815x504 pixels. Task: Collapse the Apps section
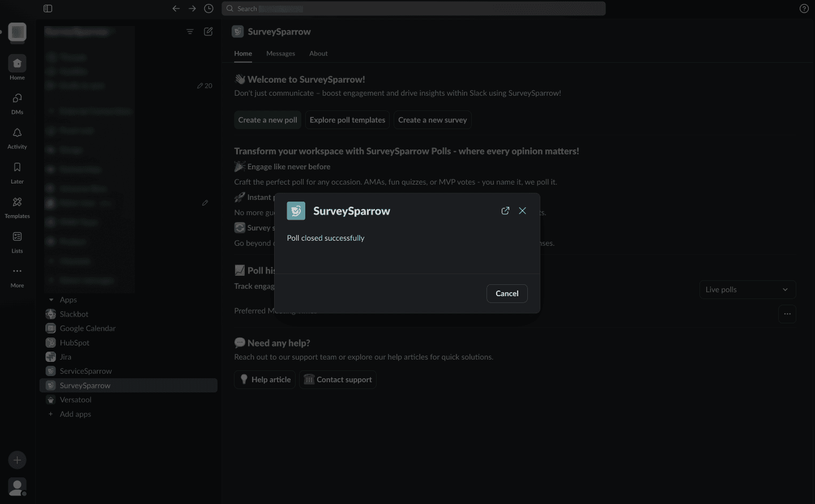tap(52, 300)
